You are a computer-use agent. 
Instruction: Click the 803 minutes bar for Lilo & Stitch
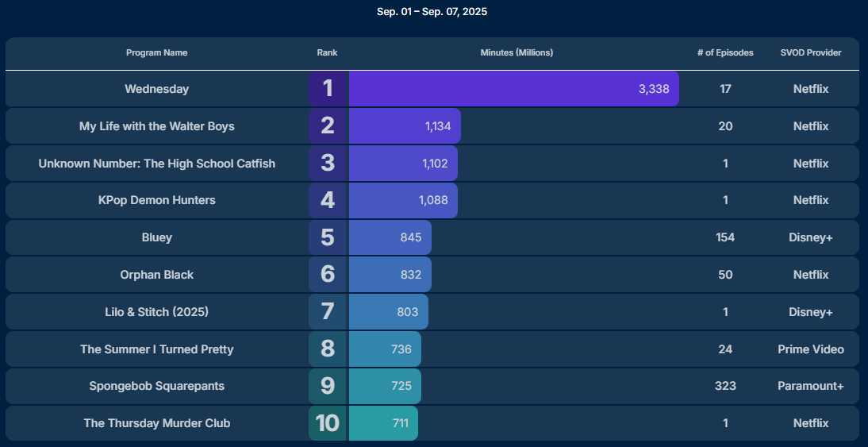[x=389, y=312]
